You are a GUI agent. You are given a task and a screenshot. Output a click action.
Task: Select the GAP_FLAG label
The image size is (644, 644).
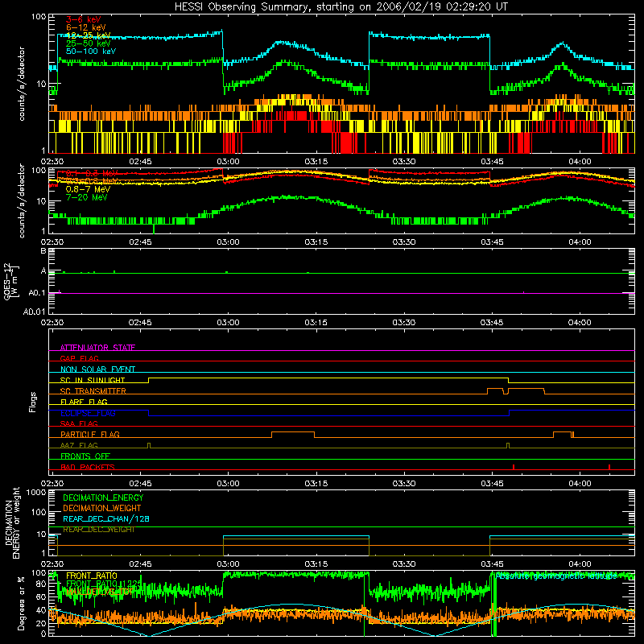coord(79,358)
